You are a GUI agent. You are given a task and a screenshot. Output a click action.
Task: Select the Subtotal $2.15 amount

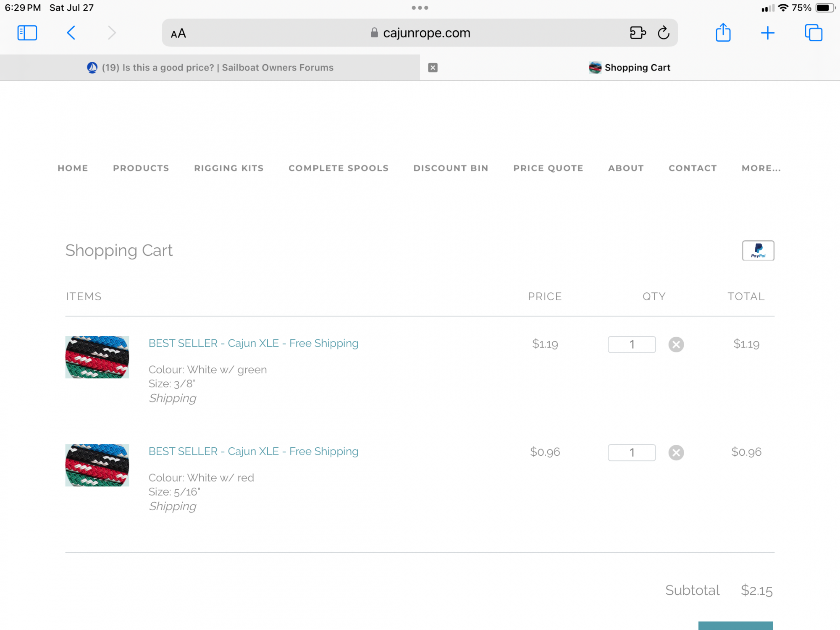point(756,590)
